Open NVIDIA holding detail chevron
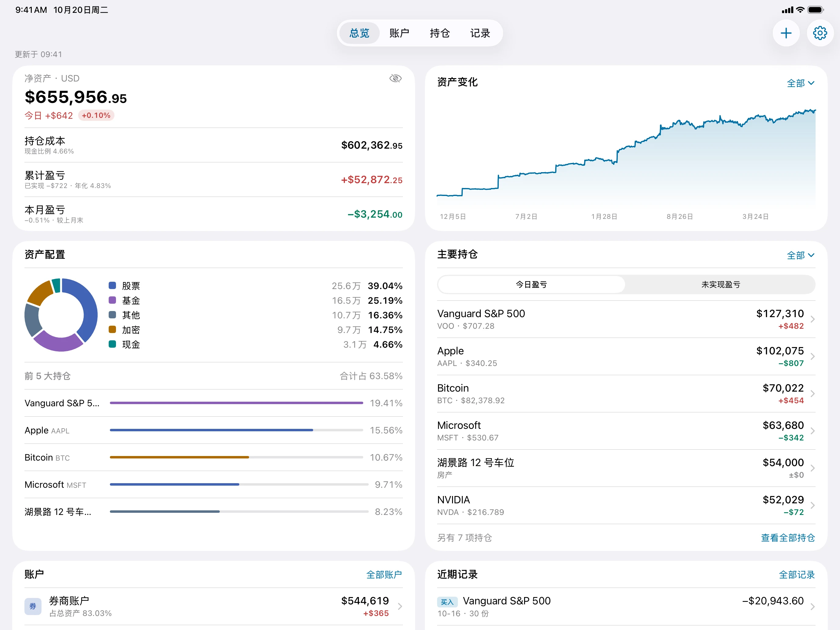The height and width of the screenshot is (630, 840). [x=812, y=505]
